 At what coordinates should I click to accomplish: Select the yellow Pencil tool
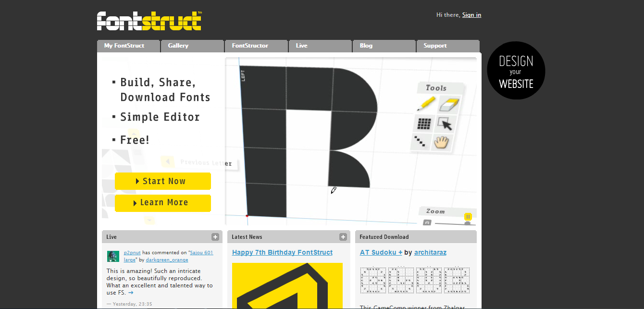(425, 104)
